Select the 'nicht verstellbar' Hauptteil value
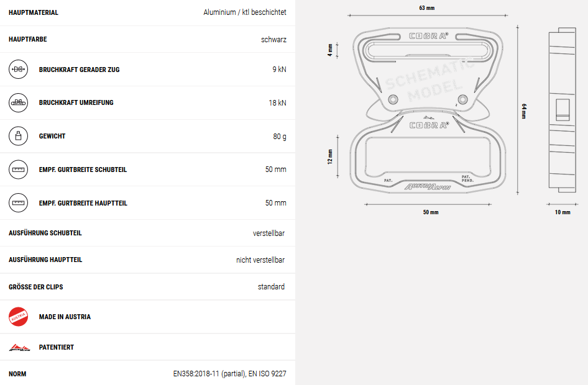This screenshot has height=385, width=588. 260,260
